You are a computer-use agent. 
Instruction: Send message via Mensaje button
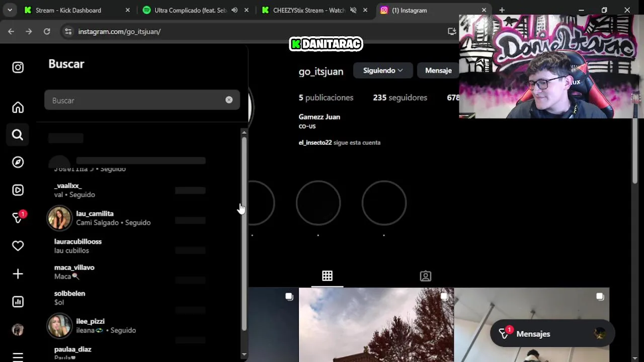click(438, 70)
